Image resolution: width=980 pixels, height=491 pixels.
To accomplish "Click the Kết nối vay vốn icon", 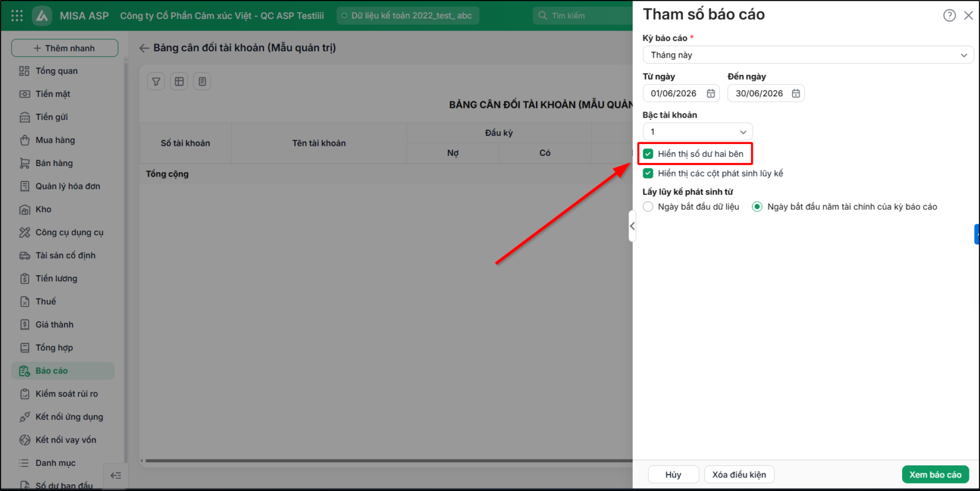I will point(24,440).
